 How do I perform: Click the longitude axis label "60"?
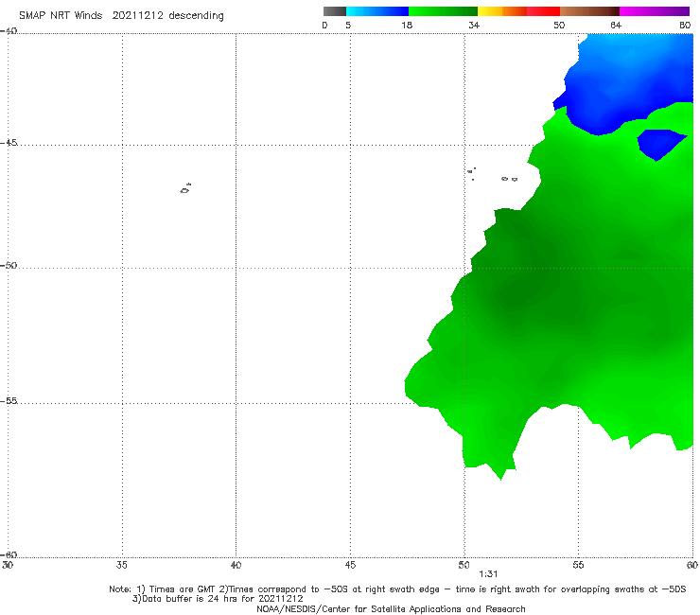click(692, 565)
